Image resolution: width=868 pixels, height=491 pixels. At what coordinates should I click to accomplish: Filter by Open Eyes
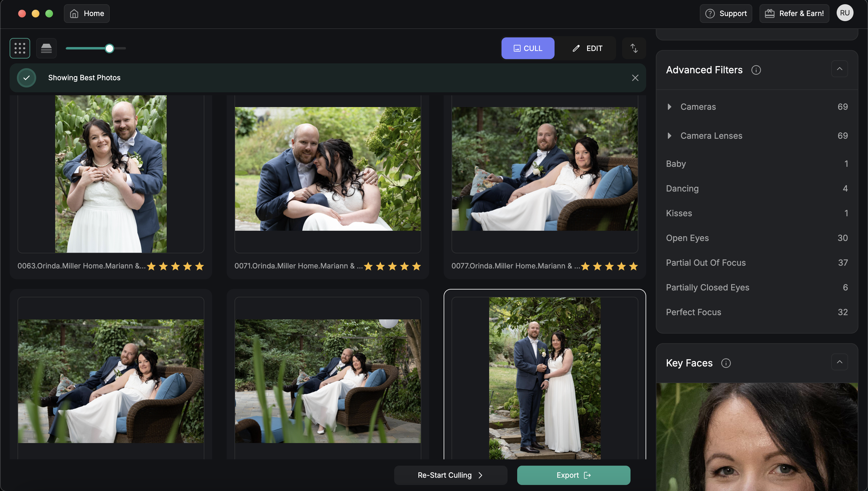(757, 238)
